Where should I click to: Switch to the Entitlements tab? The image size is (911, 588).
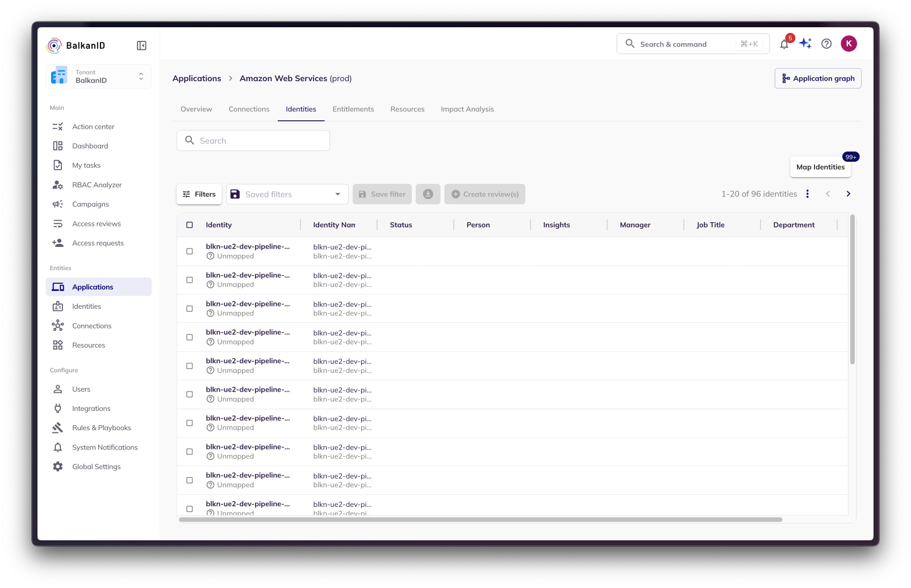[353, 109]
